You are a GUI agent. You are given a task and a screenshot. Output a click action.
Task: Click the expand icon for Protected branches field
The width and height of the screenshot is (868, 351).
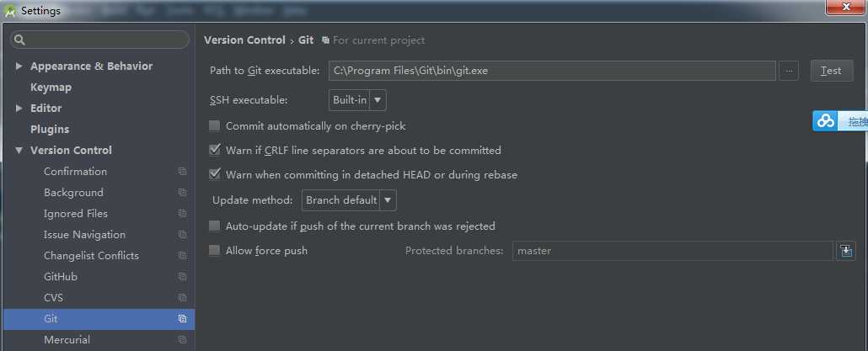click(845, 250)
